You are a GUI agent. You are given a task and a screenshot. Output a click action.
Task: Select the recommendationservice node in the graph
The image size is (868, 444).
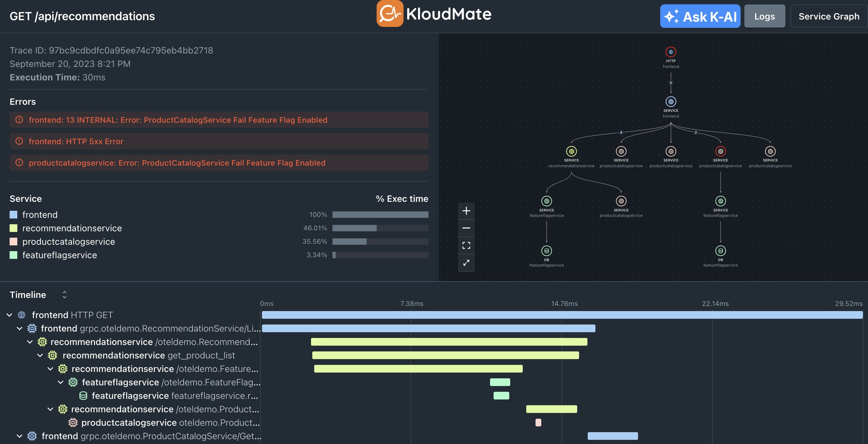point(571,151)
